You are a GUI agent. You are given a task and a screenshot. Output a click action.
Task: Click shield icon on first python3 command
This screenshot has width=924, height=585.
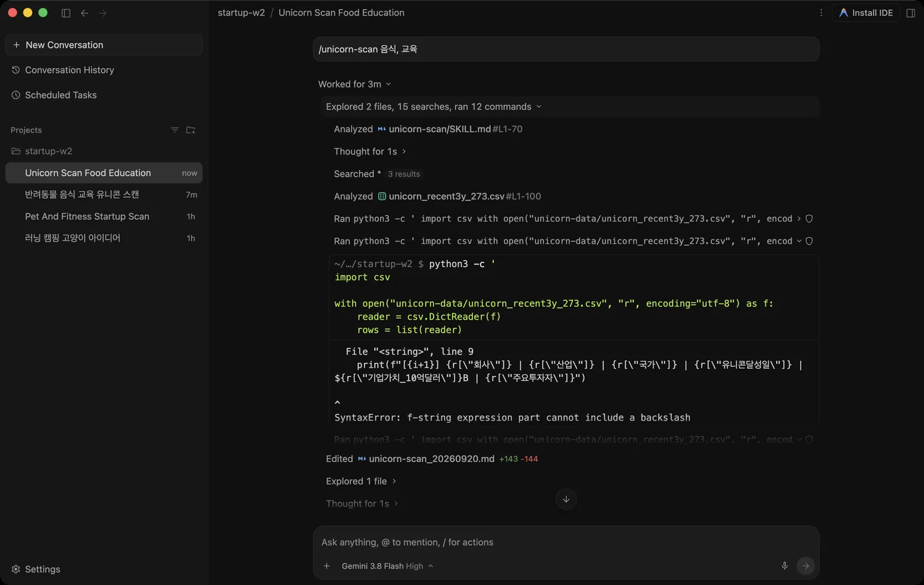coord(809,219)
